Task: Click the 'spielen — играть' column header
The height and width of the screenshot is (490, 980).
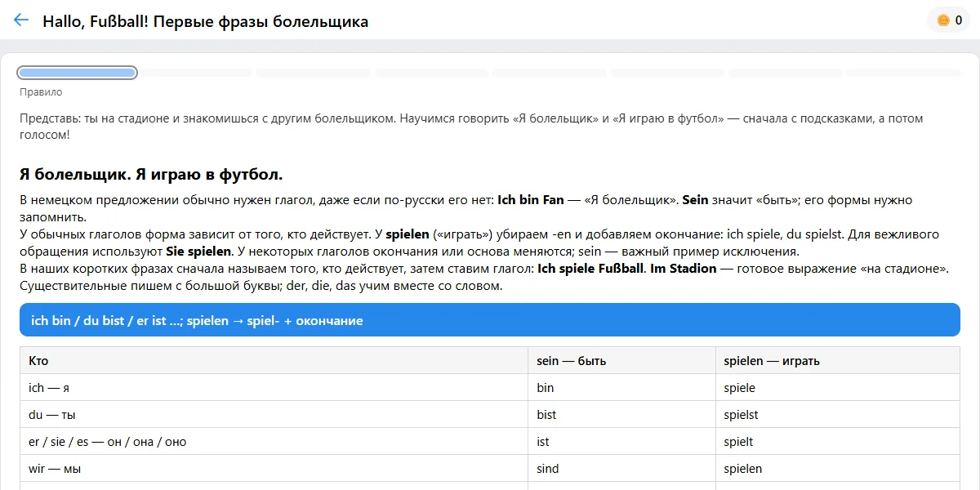Action: tap(838, 360)
